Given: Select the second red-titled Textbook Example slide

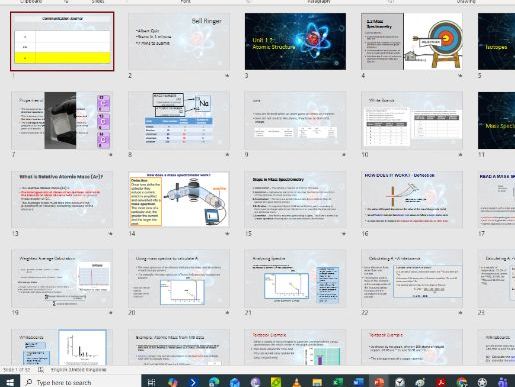Looking at the screenshot, I should click(412, 347).
